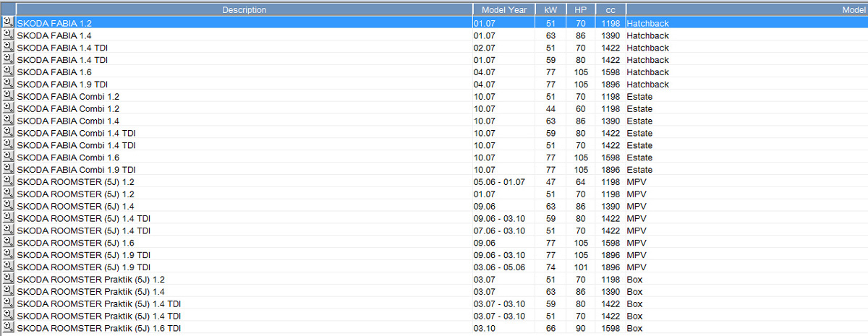Click magnifier icon for ROOMSTER (5J) 1.4 TDI 59 kW
This screenshot has height=336, width=868.
coord(7,218)
